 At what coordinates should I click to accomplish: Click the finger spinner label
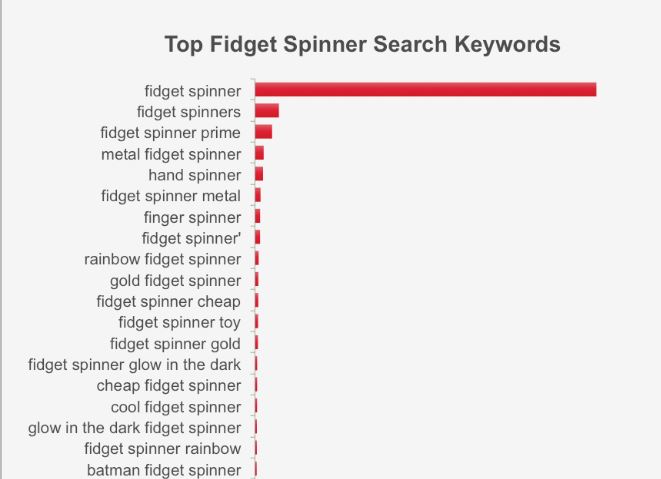[x=192, y=218]
